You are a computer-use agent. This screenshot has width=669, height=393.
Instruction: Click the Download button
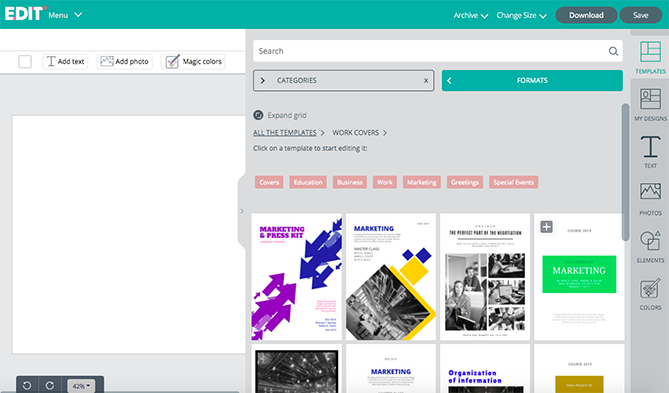click(586, 15)
